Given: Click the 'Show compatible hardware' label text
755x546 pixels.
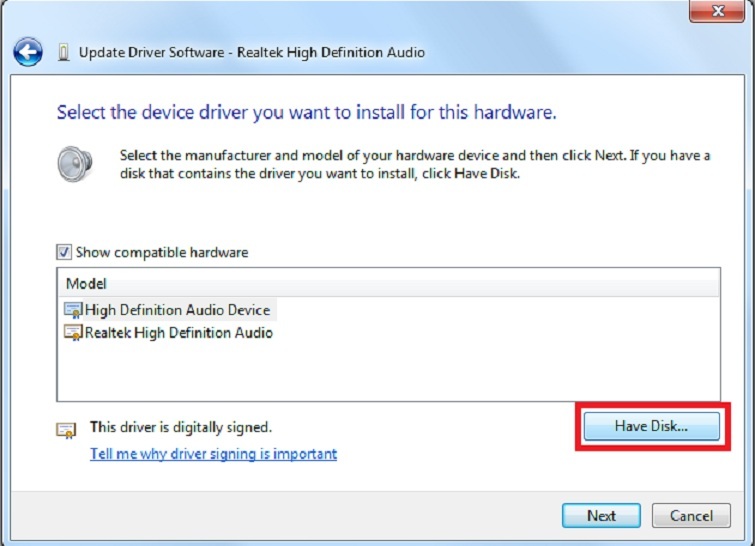Looking at the screenshot, I should click(162, 253).
